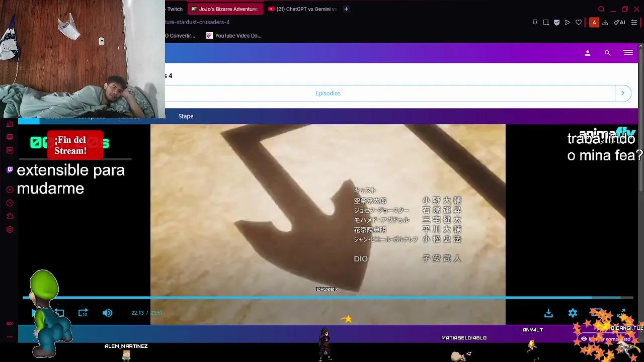This screenshot has width=644, height=362.
Task: Click the pin icon in address bar
Action: (x=535, y=22)
